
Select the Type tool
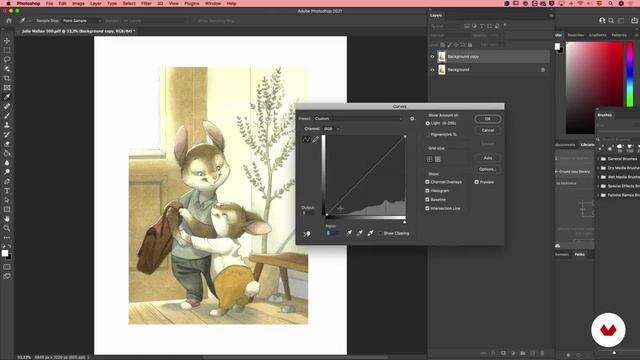click(7, 191)
